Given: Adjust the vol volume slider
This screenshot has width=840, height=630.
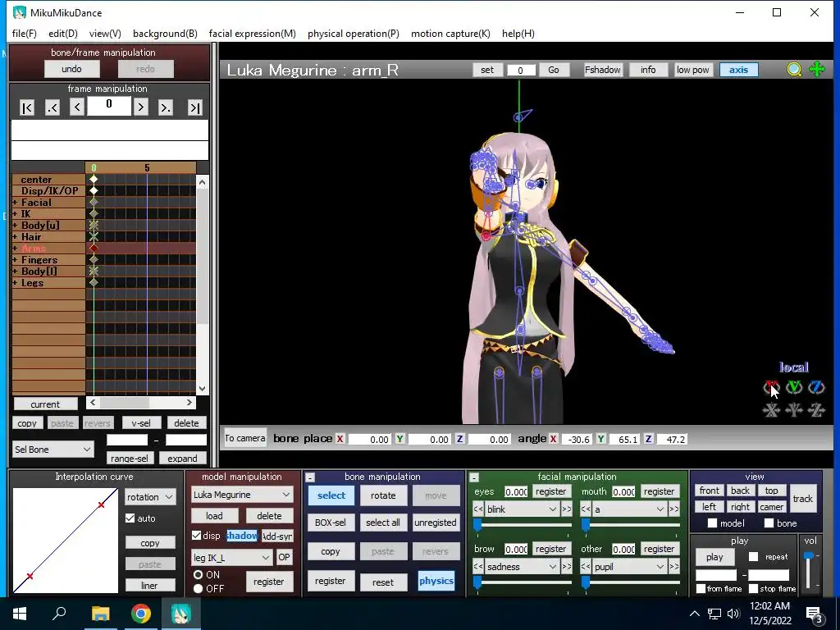Looking at the screenshot, I should pos(809,555).
